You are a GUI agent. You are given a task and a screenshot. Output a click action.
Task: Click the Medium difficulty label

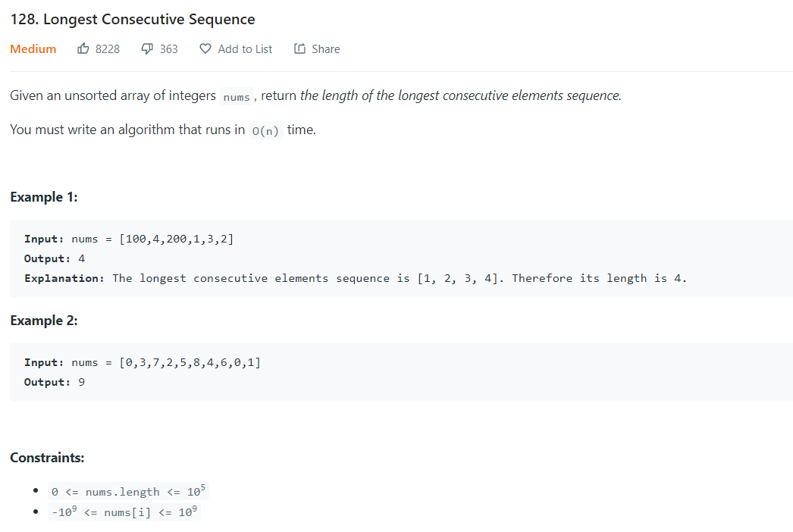coord(33,48)
